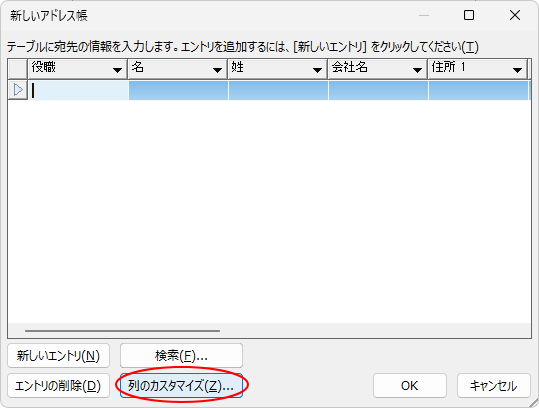This screenshot has width=539, height=408.
Task: Click the 住所 1 cell in first row
Action: [x=478, y=90]
